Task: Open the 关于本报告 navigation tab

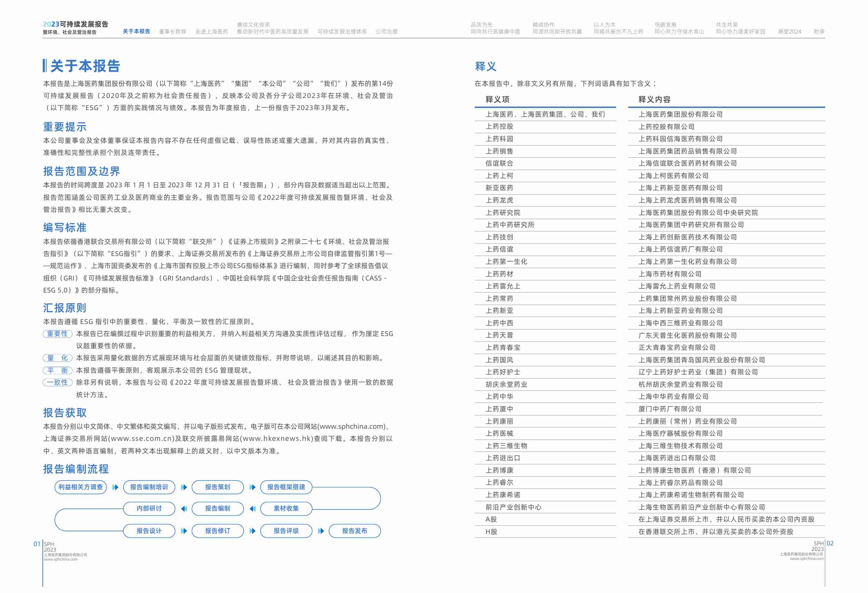Action: point(136,31)
